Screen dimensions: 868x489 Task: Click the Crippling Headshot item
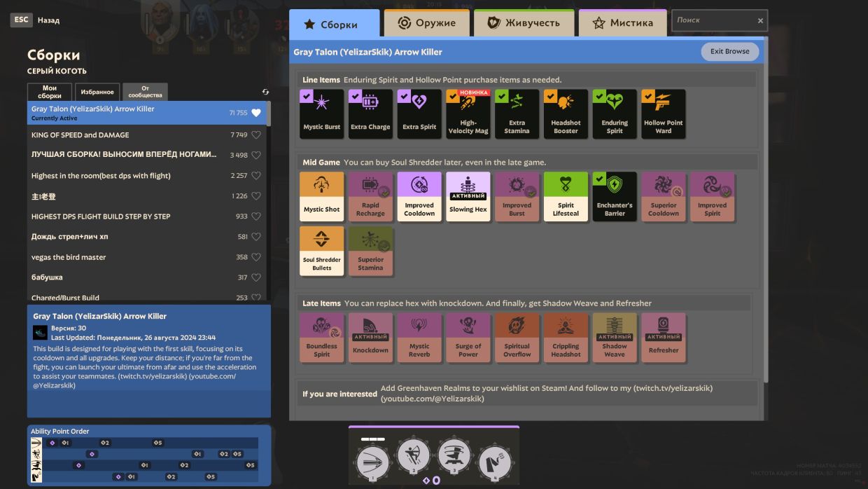[566, 337]
